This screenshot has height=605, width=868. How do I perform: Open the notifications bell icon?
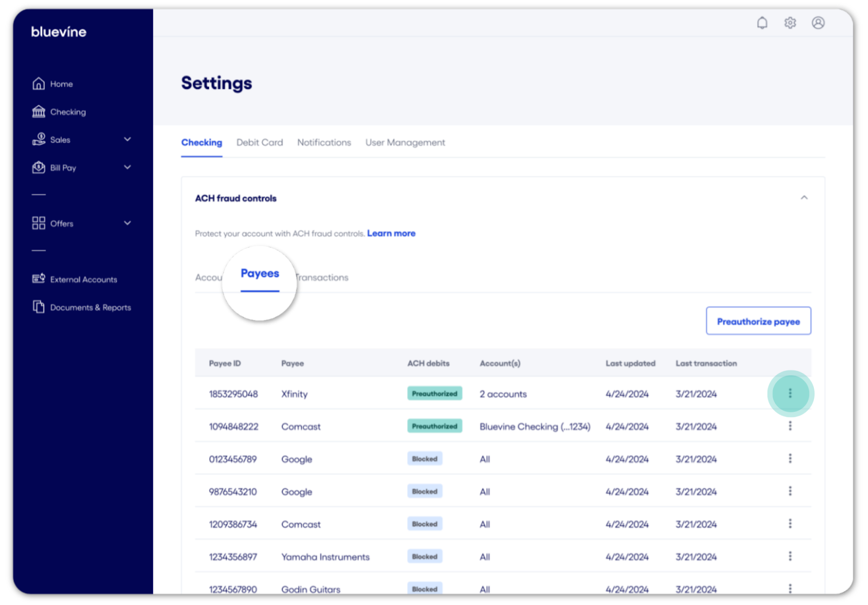click(762, 23)
